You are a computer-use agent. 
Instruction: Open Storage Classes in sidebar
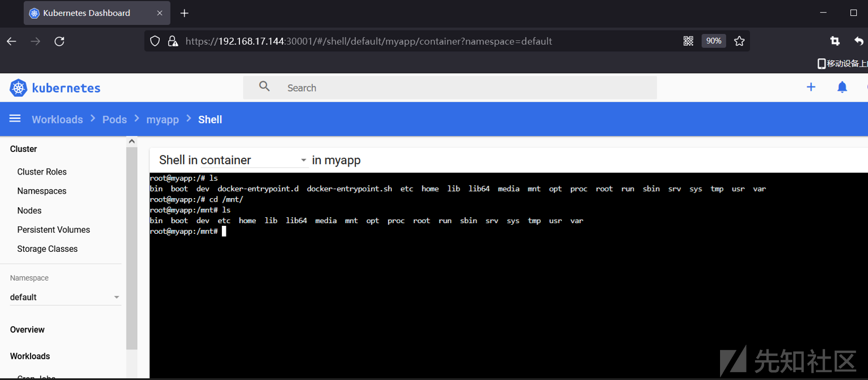(x=47, y=249)
